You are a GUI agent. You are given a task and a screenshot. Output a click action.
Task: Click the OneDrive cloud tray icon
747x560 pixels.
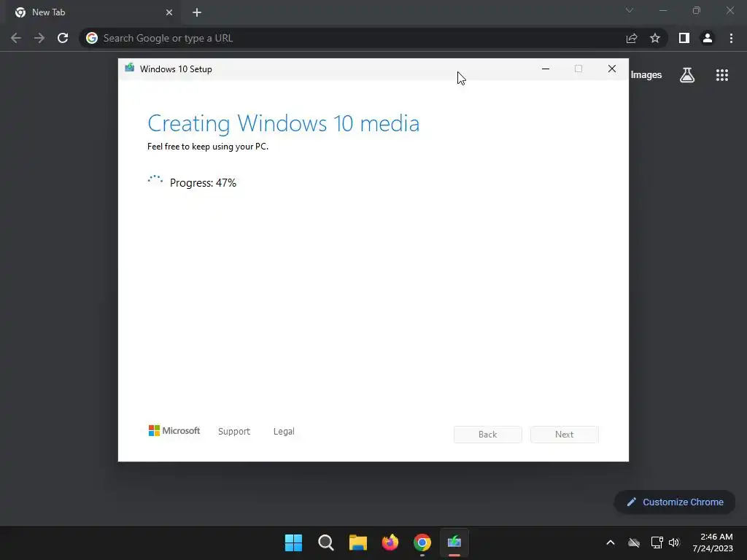point(634,542)
